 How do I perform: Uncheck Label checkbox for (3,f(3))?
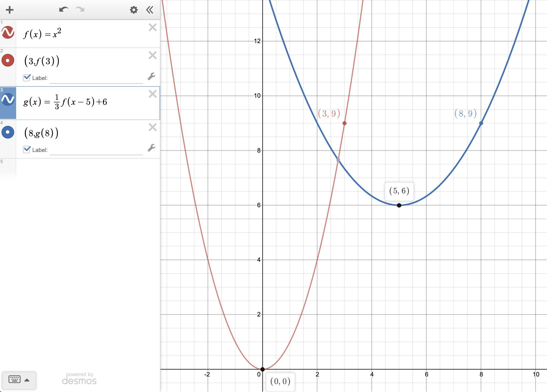point(26,78)
